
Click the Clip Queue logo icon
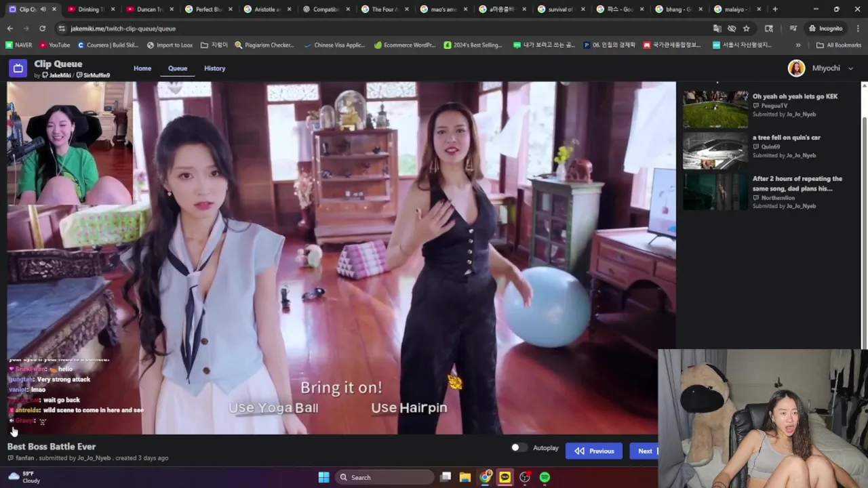point(18,68)
